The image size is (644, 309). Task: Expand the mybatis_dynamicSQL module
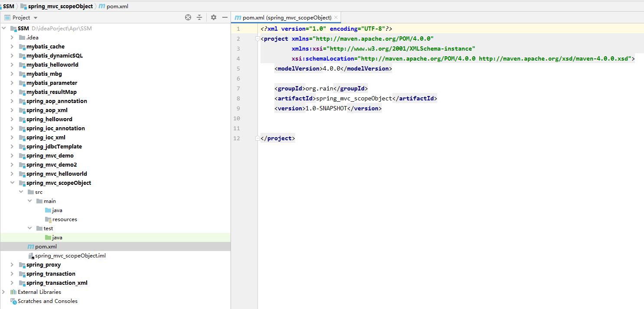(13, 56)
